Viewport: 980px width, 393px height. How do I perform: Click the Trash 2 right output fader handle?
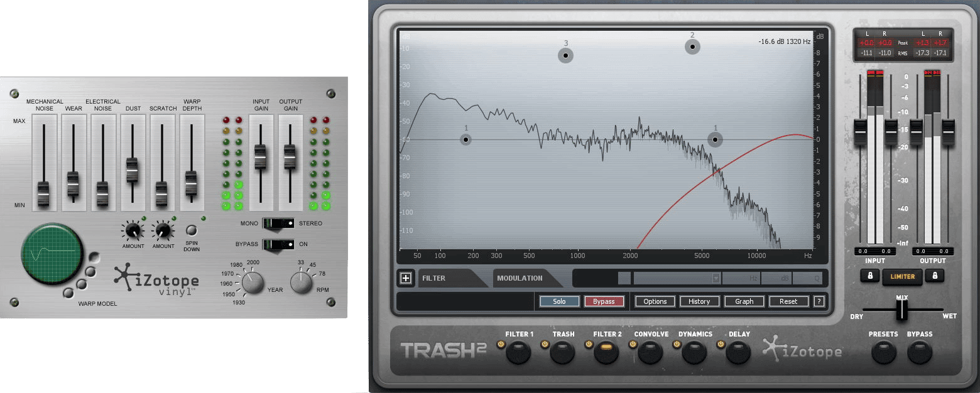948,131
